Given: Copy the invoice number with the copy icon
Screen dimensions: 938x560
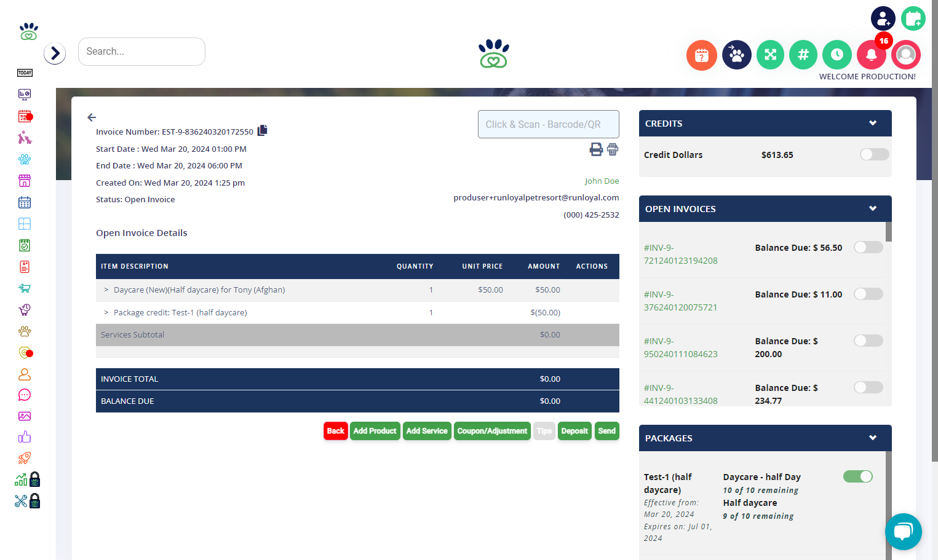Looking at the screenshot, I should [263, 130].
